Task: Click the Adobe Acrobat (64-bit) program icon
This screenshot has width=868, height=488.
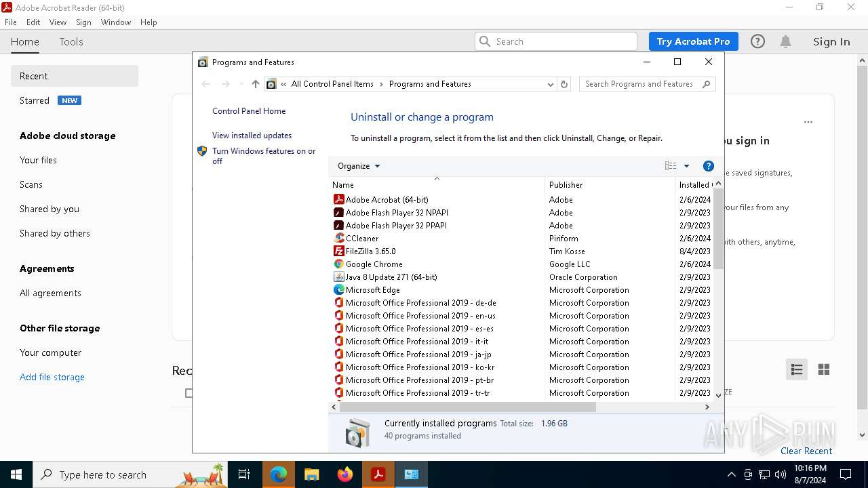Action: click(339, 199)
